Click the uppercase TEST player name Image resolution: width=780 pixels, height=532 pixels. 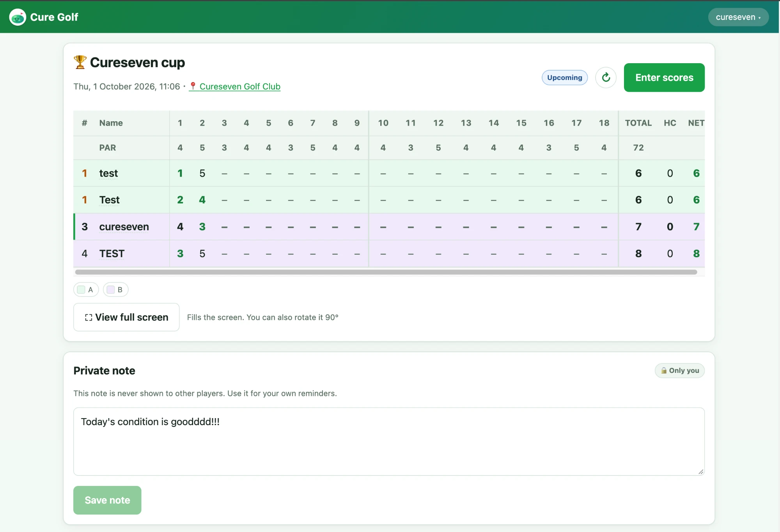[112, 254]
